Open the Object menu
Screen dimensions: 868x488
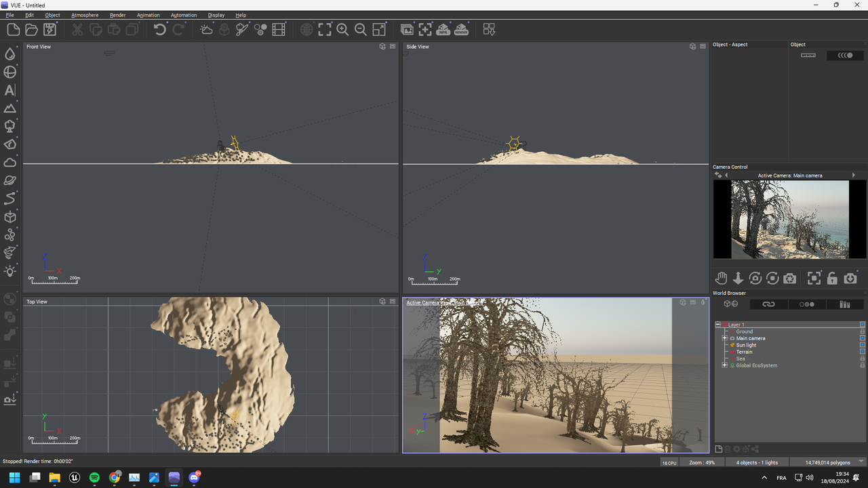tap(52, 15)
